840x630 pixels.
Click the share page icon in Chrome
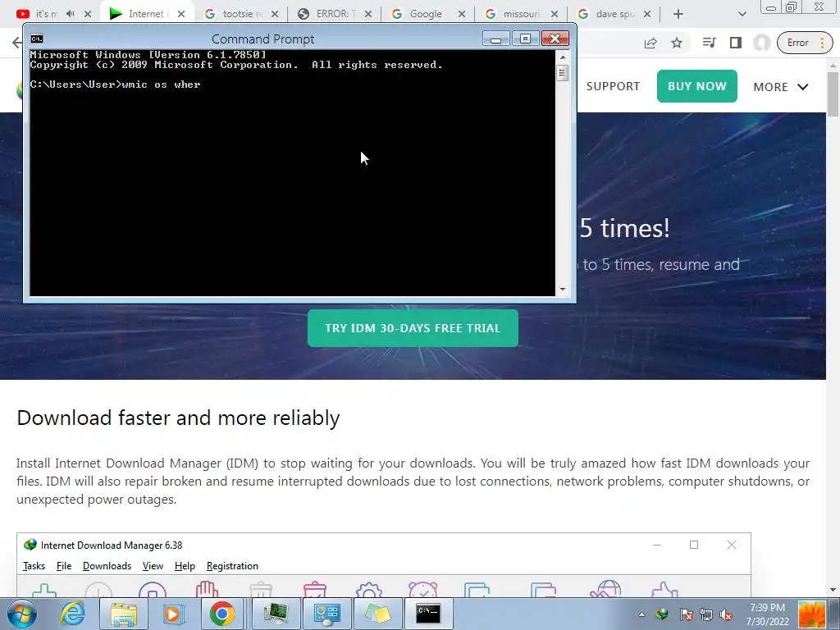tap(651, 43)
